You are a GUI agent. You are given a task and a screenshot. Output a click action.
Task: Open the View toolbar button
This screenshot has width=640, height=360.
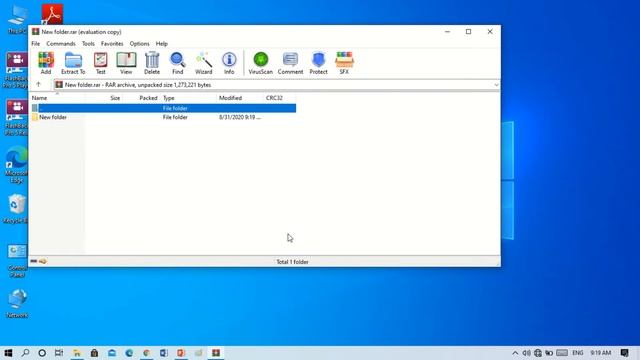(x=126, y=63)
